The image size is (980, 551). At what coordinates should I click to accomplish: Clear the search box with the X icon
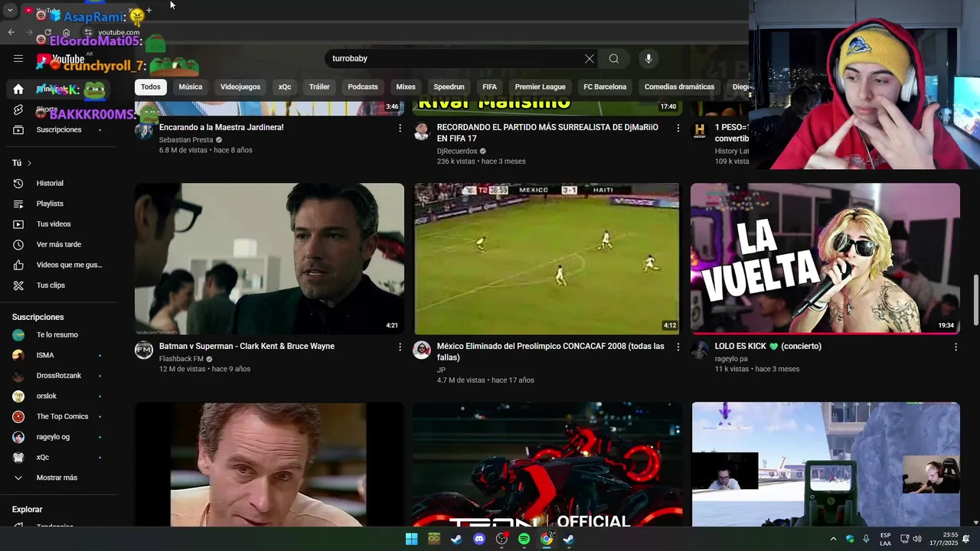[x=589, y=59]
